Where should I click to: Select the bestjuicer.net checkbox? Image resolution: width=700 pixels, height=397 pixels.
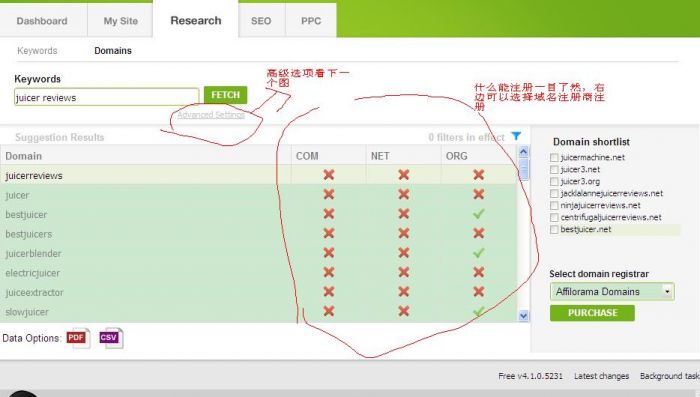pyautogui.click(x=554, y=230)
